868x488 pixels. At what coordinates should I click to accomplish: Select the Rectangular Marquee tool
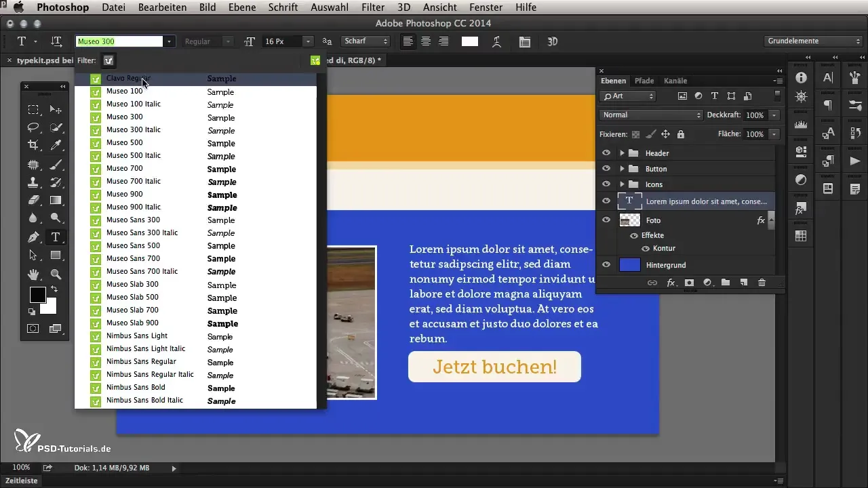pyautogui.click(x=33, y=110)
